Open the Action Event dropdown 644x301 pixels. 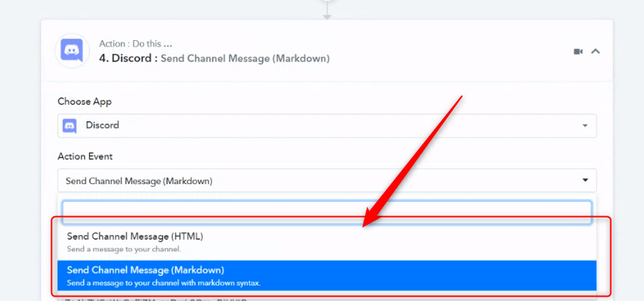(x=327, y=180)
